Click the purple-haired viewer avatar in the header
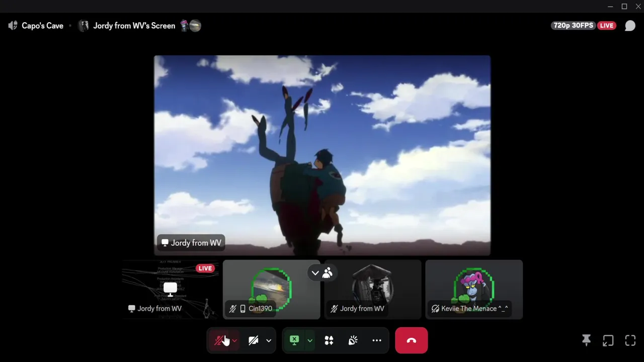The width and height of the screenshot is (644, 362). (185, 26)
